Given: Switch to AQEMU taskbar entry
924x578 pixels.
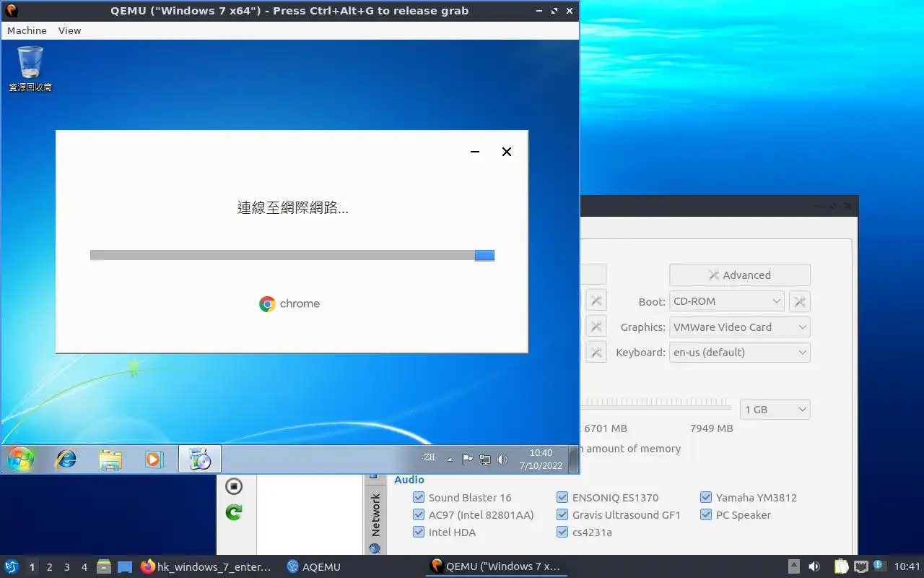Looking at the screenshot, I should tap(314, 567).
